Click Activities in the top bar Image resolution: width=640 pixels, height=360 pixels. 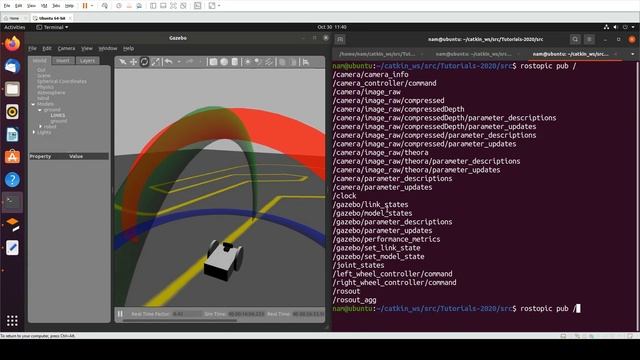[15, 27]
